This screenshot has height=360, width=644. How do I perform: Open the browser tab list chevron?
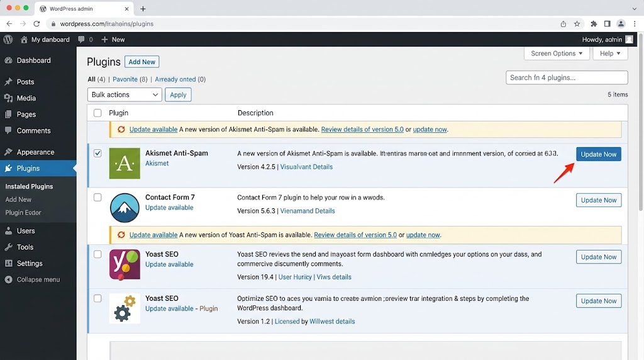pyautogui.click(x=634, y=9)
